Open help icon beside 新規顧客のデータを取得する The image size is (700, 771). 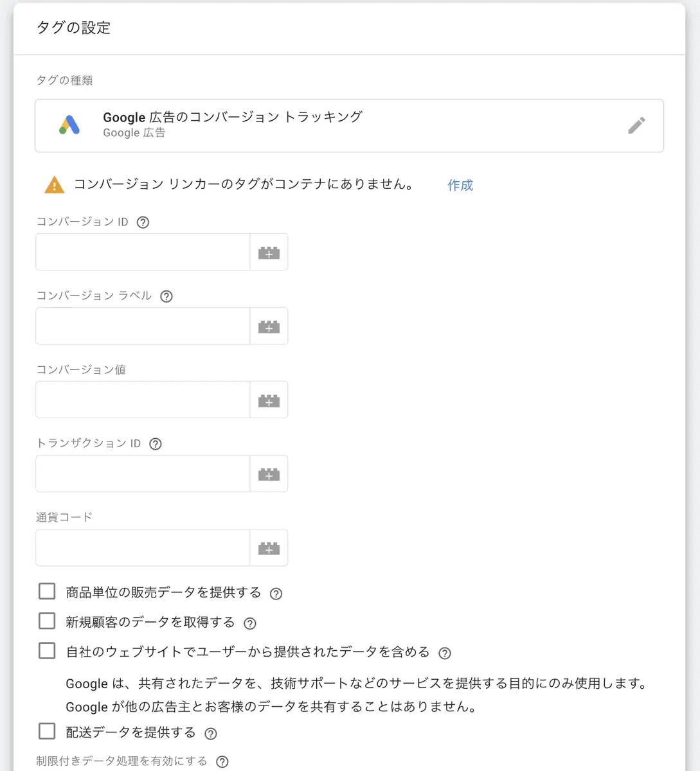249,623
